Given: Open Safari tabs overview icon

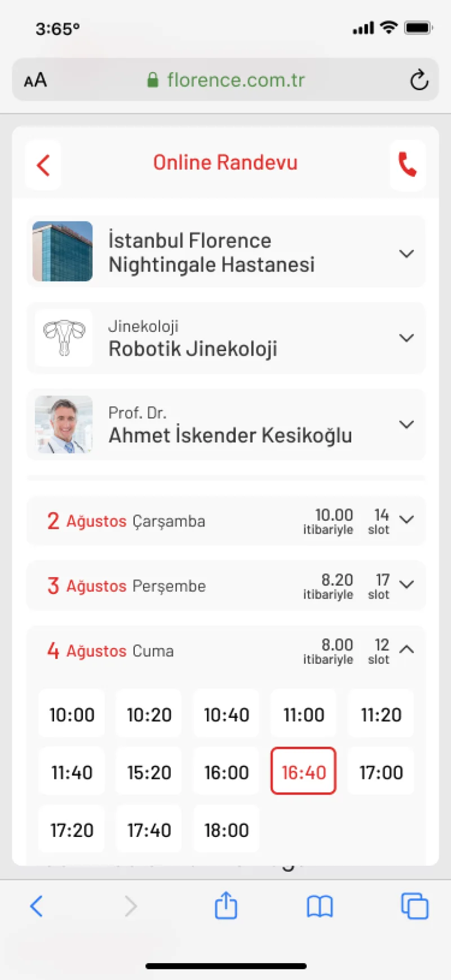Looking at the screenshot, I should pyautogui.click(x=414, y=906).
